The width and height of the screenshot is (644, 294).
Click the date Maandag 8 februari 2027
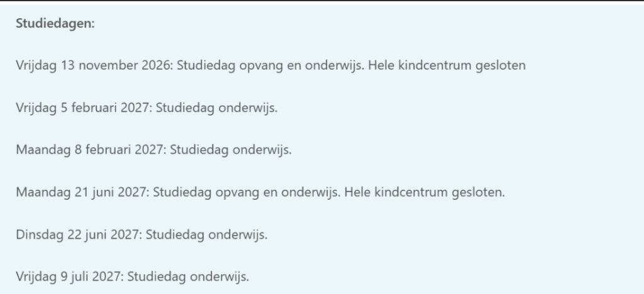(91, 150)
